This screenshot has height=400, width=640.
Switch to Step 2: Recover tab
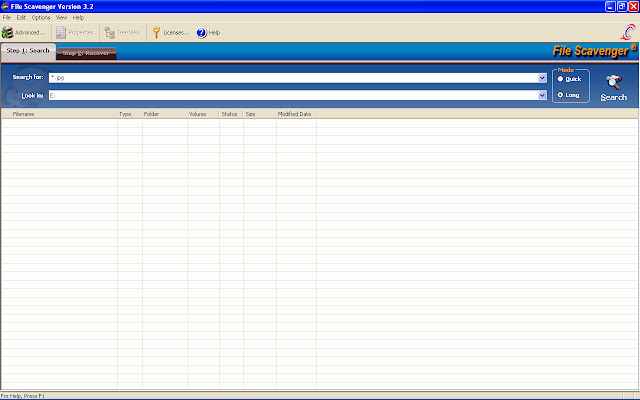(x=86, y=53)
